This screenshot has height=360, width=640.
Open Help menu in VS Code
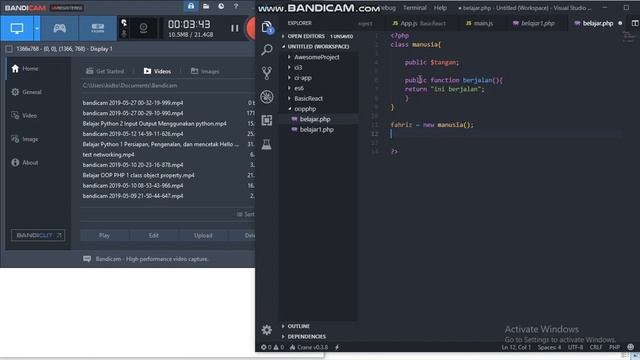440,8
